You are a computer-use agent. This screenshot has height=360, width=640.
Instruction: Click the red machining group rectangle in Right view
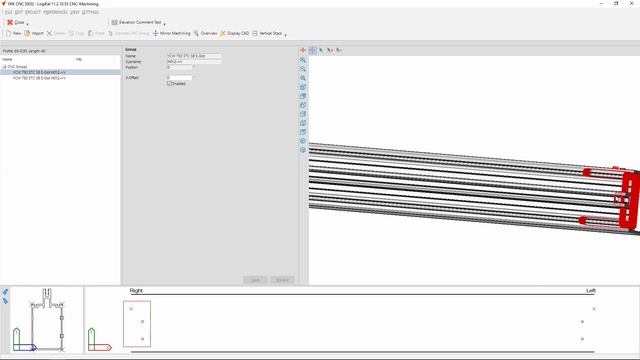137,324
